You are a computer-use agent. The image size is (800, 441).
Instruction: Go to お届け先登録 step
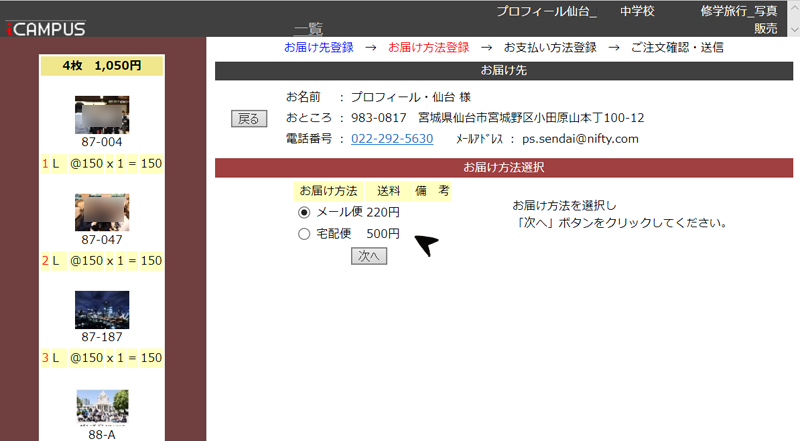pos(318,47)
